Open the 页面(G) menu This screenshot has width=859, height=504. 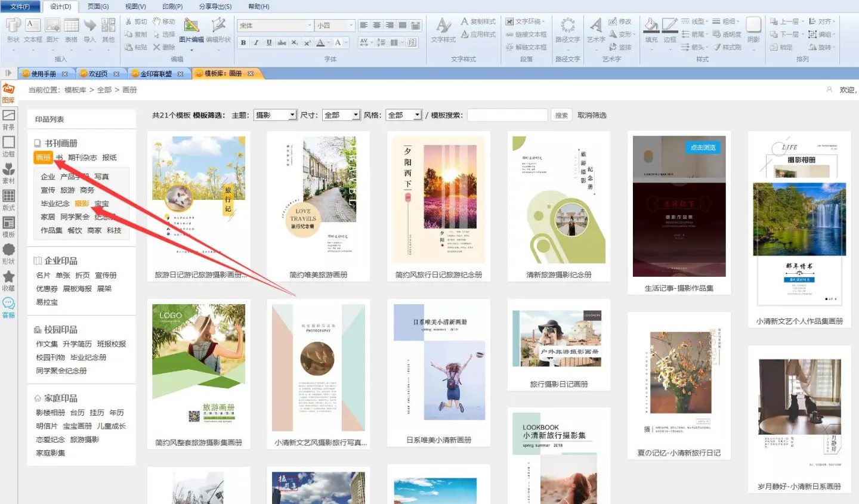coord(98,7)
